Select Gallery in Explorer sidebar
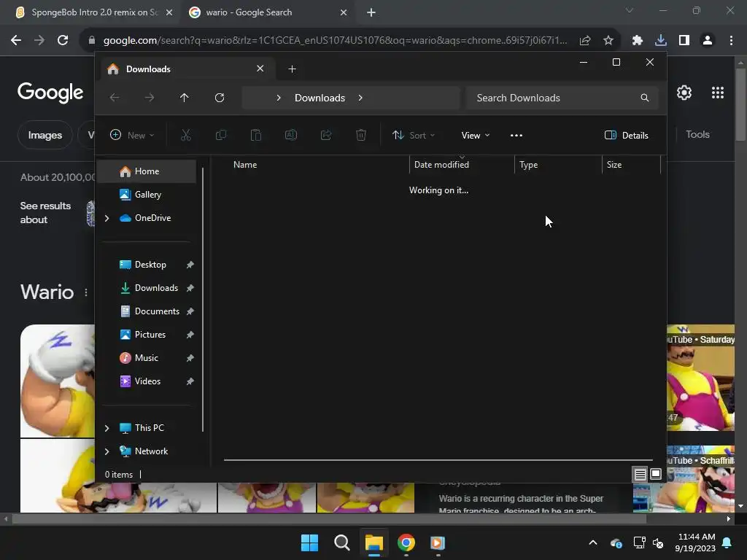The width and height of the screenshot is (747, 560). click(x=147, y=195)
